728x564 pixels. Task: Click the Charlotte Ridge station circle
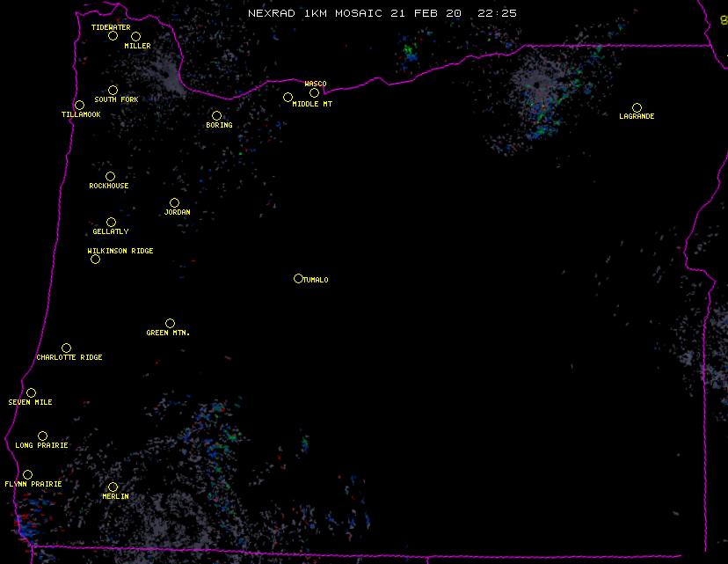click(66, 348)
